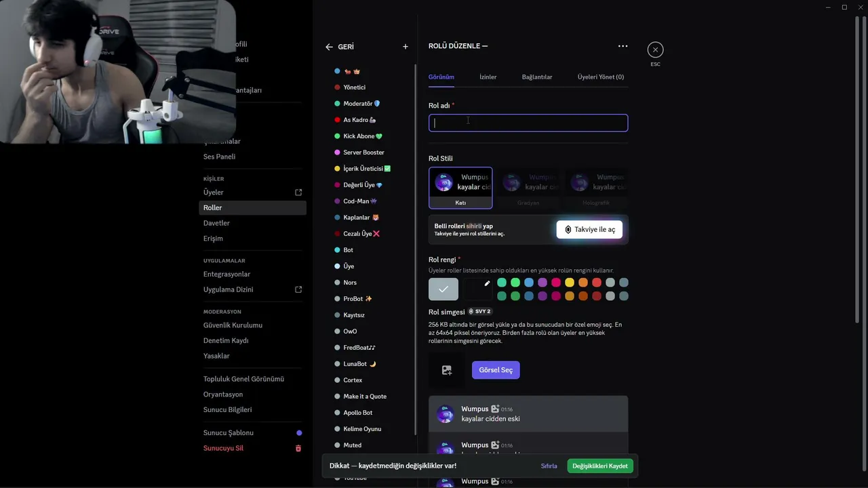This screenshot has width=868, height=488.
Task: Open Erişim in settings sidebar
Action: coord(252,239)
